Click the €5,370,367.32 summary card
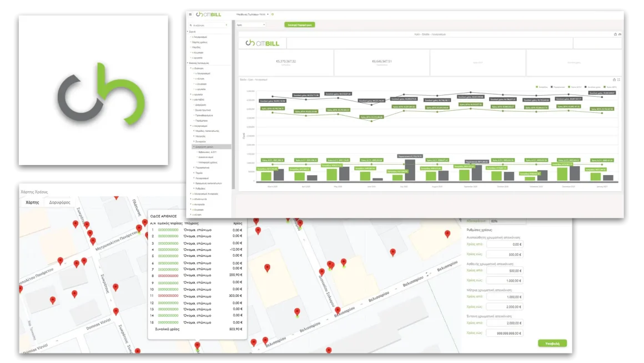The width and height of the screenshot is (644, 363). pyautogui.click(x=286, y=62)
